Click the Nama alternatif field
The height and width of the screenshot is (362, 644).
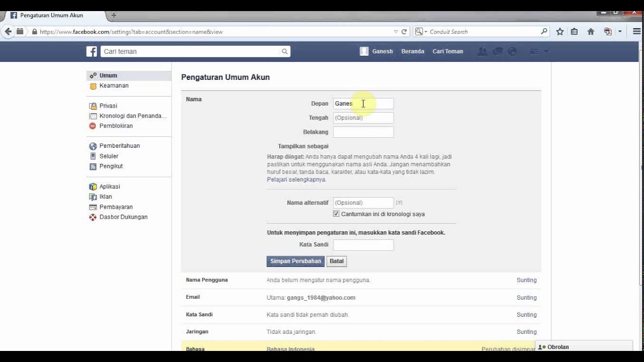(363, 203)
